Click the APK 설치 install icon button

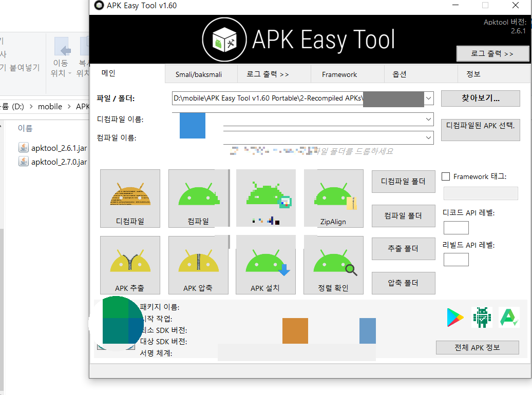coord(265,265)
